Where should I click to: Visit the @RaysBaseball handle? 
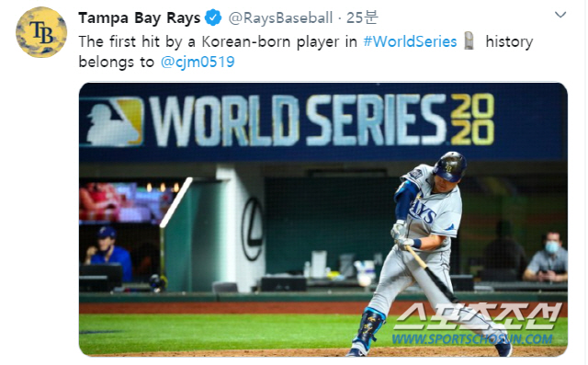280,17
